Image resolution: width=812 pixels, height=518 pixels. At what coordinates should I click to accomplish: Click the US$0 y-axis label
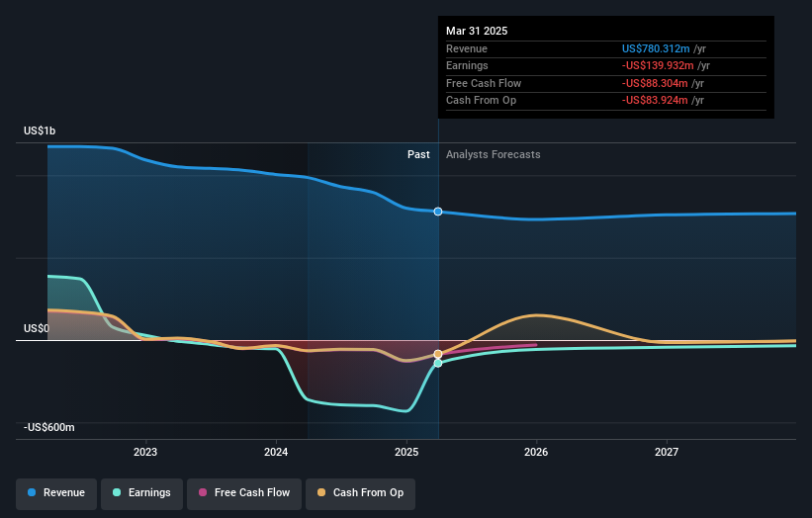click(37, 328)
